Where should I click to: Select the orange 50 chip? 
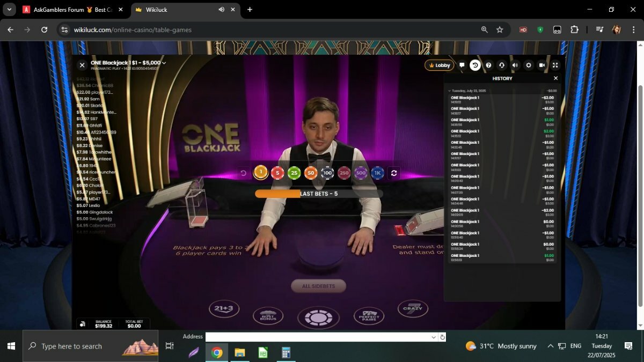pos(311,173)
